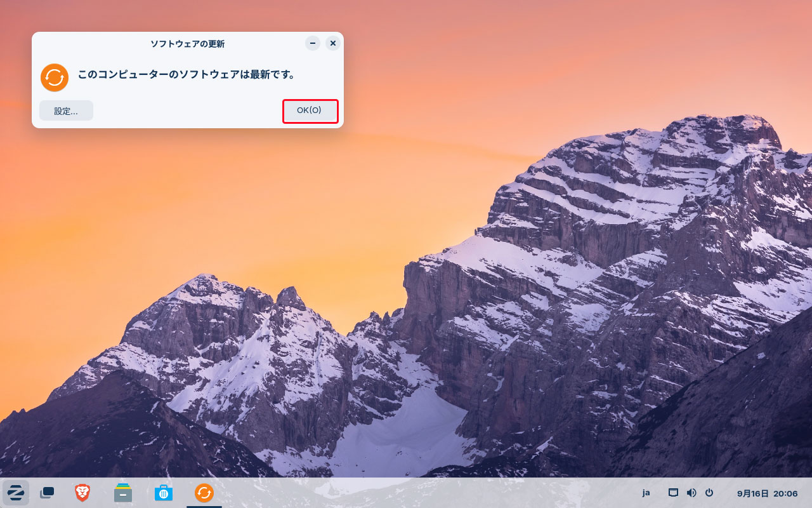Close the ソフトウェアの更新 dialog

coord(333,43)
